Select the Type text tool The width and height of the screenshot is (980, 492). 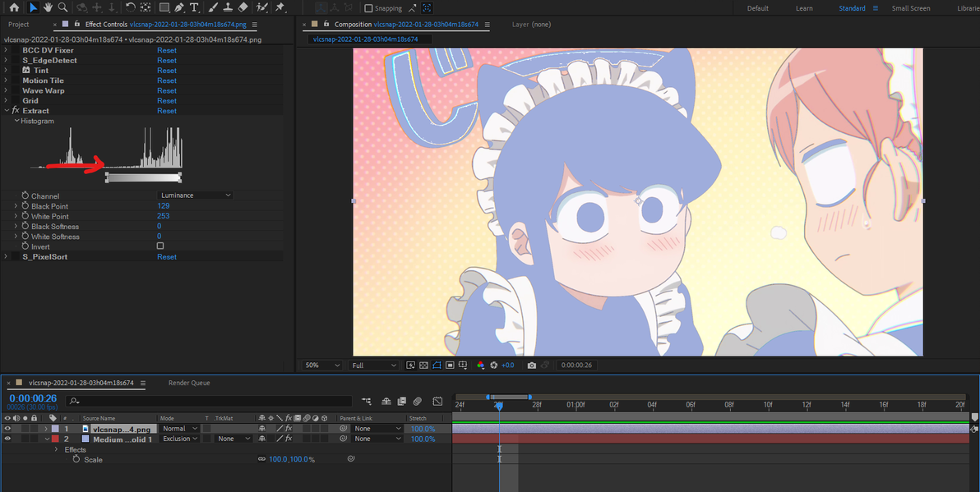coord(194,7)
